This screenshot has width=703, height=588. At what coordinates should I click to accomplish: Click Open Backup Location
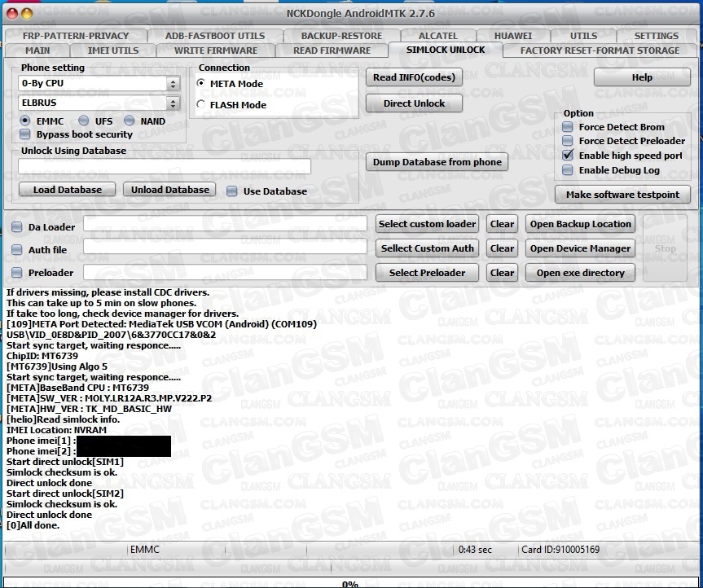point(580,224)
